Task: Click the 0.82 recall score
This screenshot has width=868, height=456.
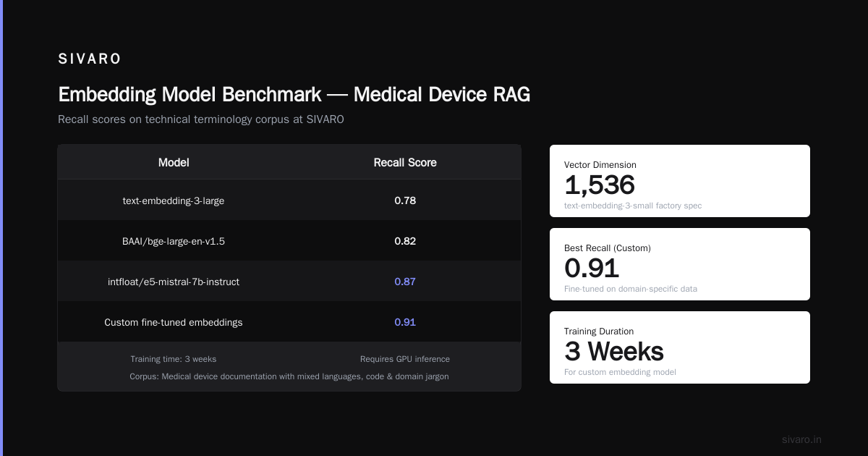Action: click(x=405, y=241)
